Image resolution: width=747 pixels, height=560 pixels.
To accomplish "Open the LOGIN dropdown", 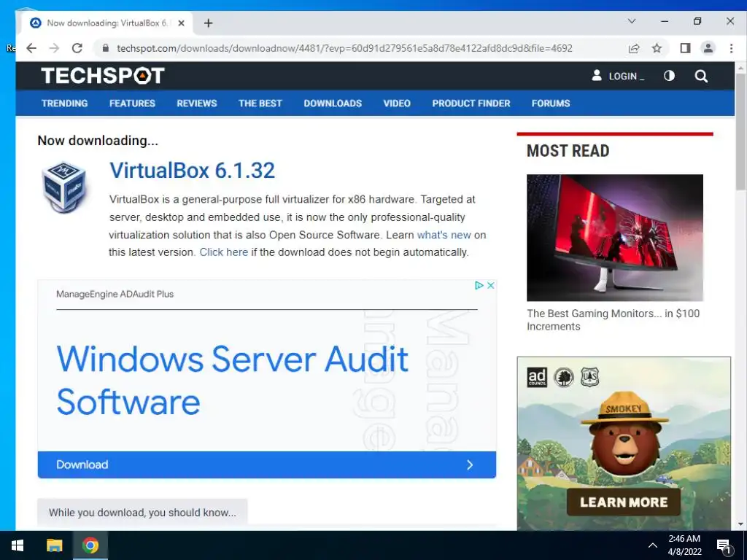I will tap(626, 76).
